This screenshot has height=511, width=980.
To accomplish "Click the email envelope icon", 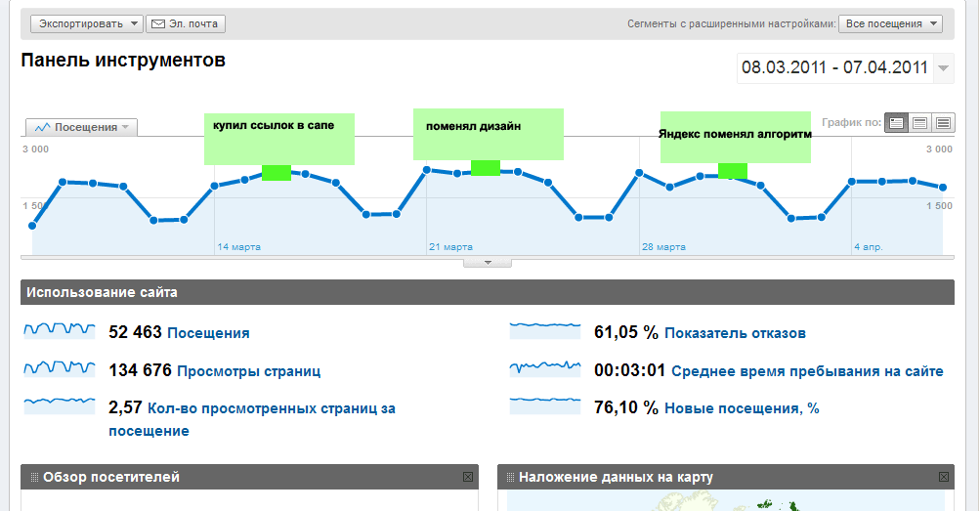I will (x=158, y=23).
